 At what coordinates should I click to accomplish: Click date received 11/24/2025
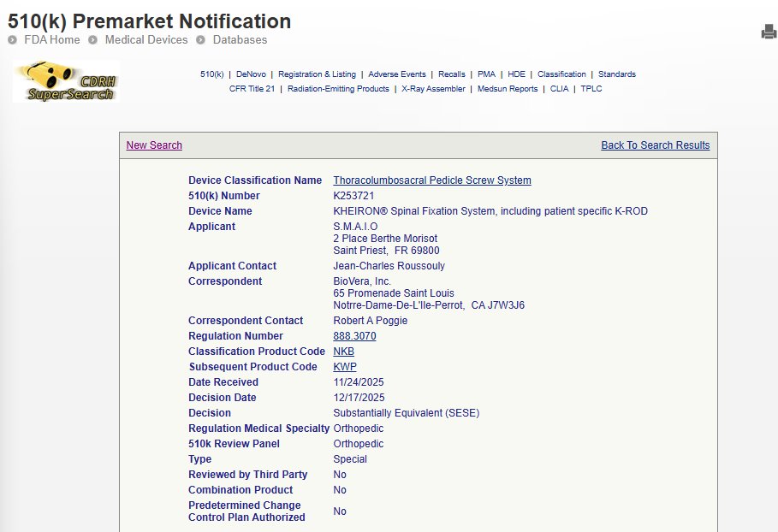(359, 382)
